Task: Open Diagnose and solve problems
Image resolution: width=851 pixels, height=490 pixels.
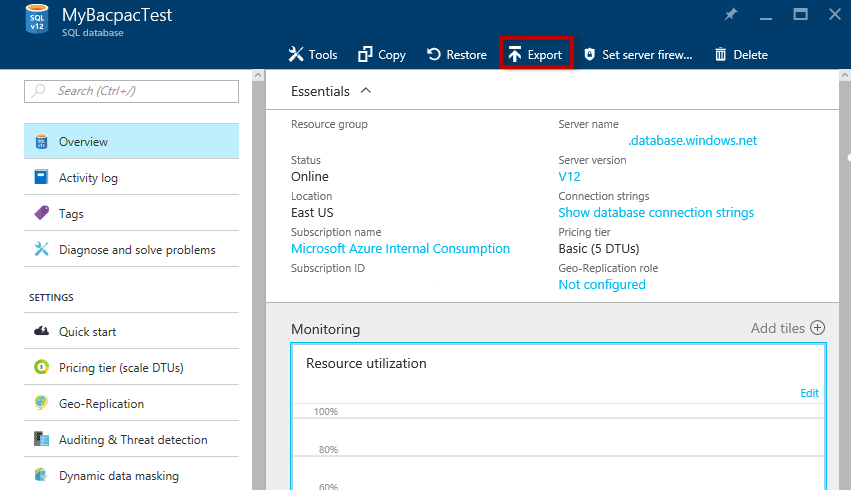Action: pyautogui.click(x=137, y=250)
